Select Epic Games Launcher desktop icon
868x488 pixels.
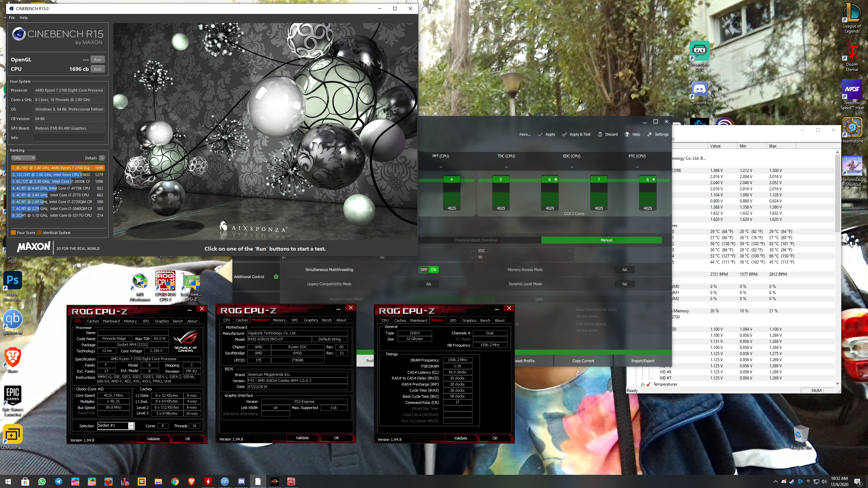[x=13, y=401]
